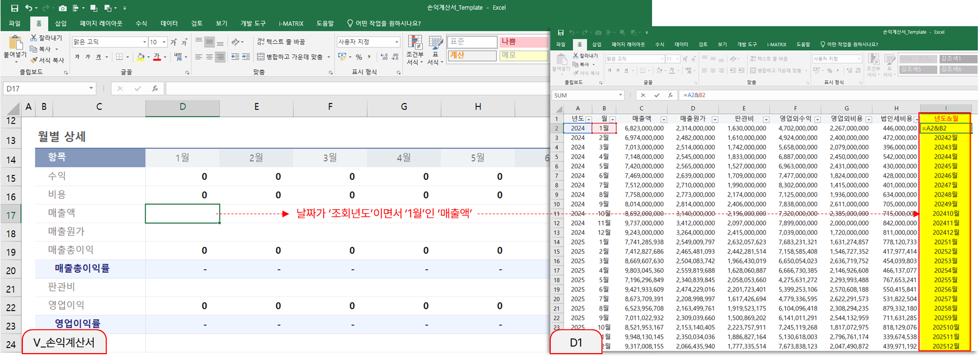
Task: Click the fx insert function icon beside the D17 name box
Action: coord(155,88)
